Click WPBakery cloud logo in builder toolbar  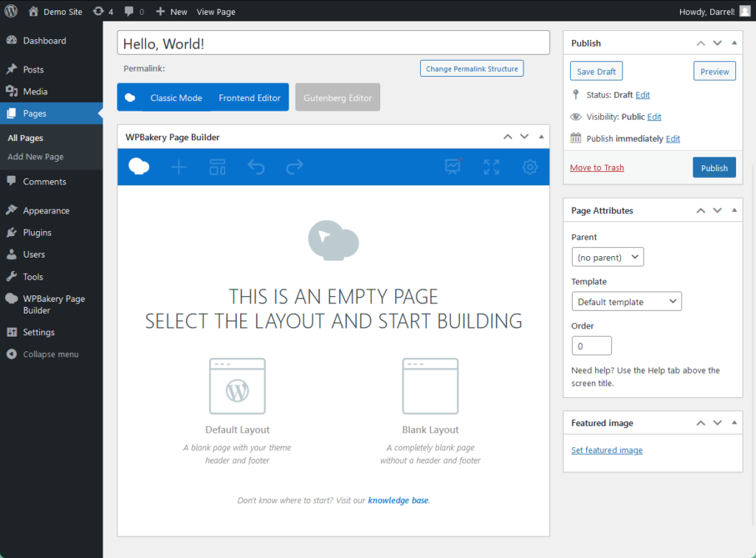pyautogui.click(x=139, y=167)
